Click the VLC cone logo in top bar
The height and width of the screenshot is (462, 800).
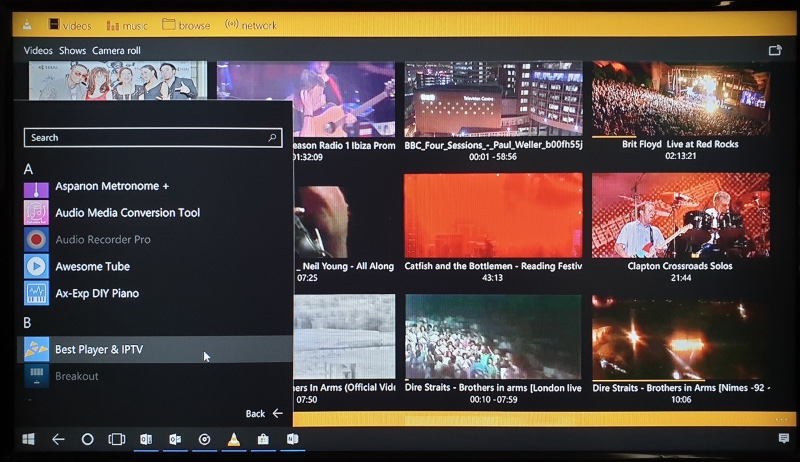click(x=27, y=24)
